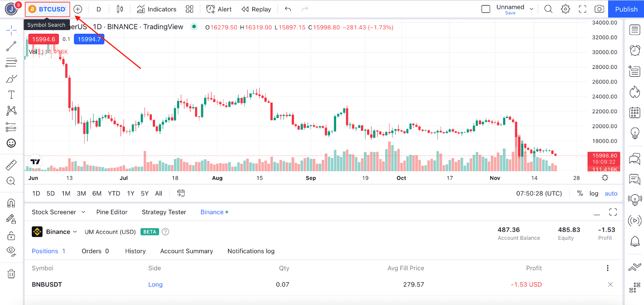Click the blue 15994.7 buy price box
Screen dimensions: 644x305
89,39
